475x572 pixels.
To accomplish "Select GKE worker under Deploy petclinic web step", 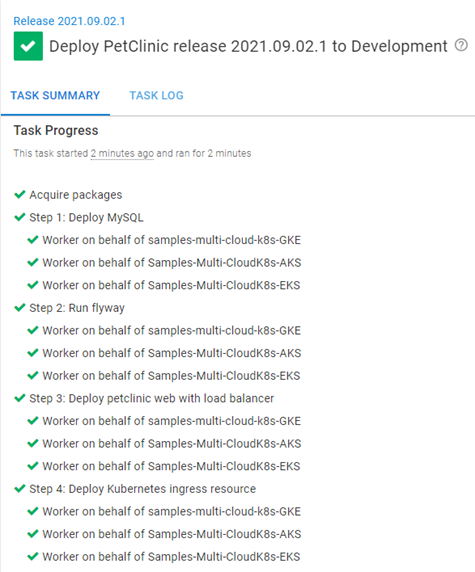I will click(171, 421).
